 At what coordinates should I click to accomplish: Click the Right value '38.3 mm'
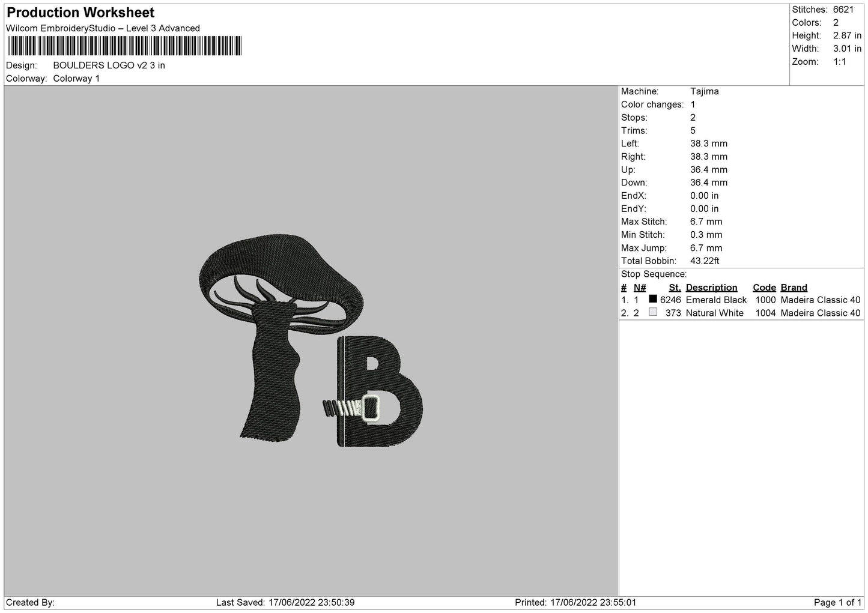709,157
